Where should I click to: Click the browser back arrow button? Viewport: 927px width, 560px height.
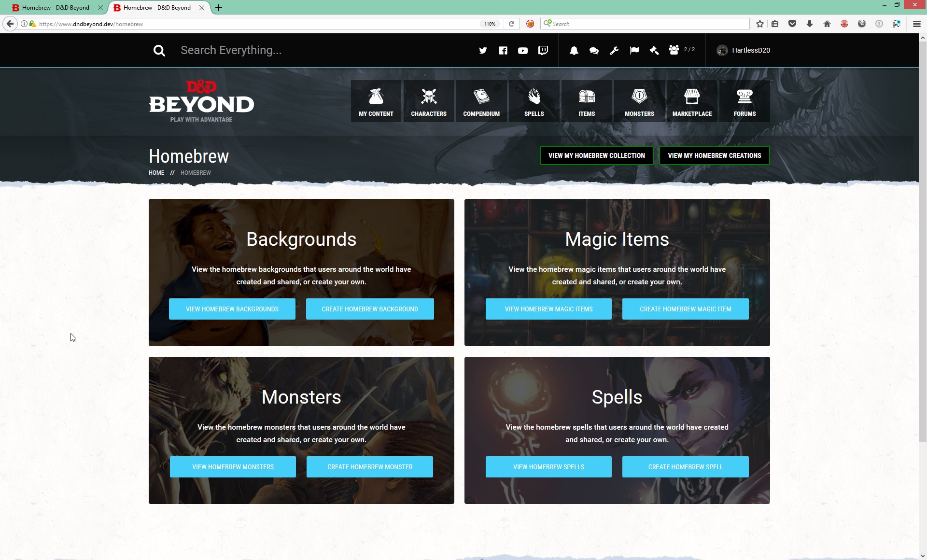10,24
